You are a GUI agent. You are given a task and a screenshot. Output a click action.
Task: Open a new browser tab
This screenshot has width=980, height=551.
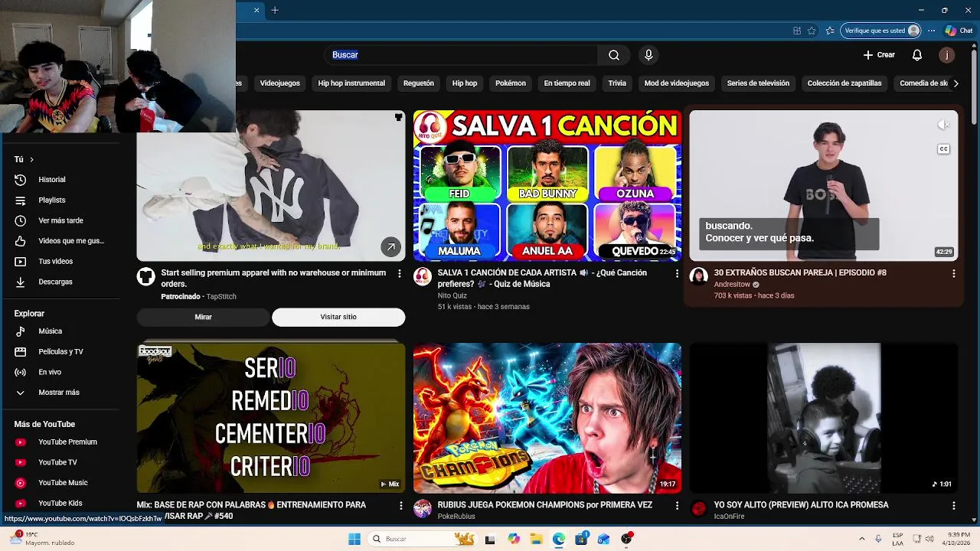pyautogui.click(x=275, y=10)
